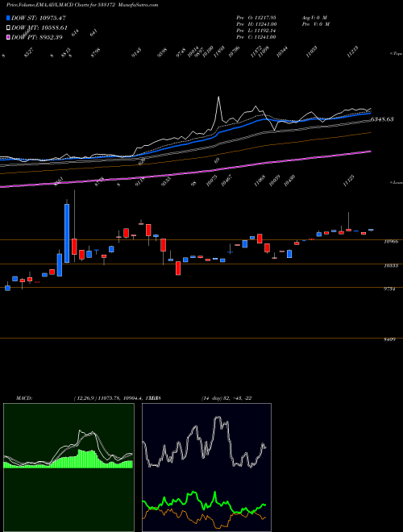The width and height of the screenshot is (403, 532).
Task: Click the Pre C: 11241.00 value
Action: [x=256, y=37]
